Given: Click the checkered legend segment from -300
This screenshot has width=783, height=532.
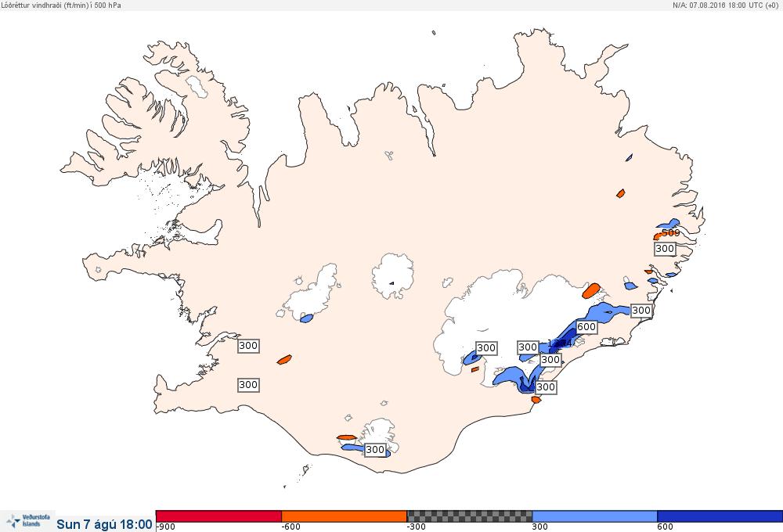Looking at the screenshot, I should click(x=469, y=516).
